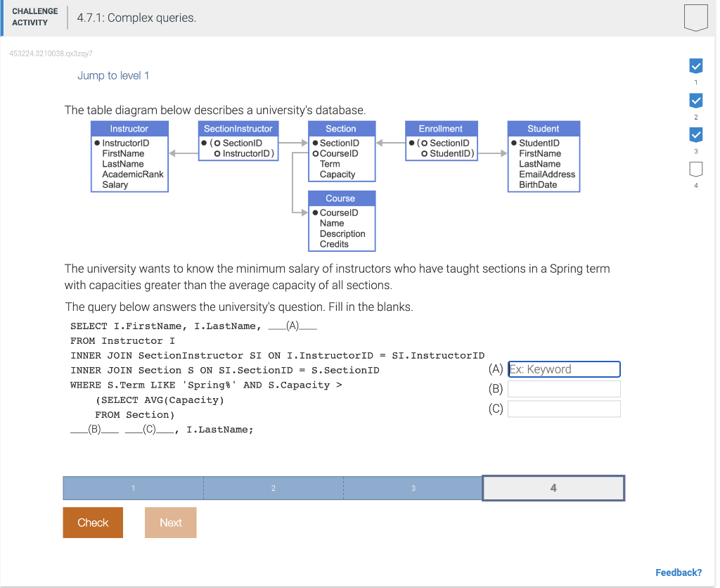The width and height of the screenshot is (720, 588).
Task: Click the BirthDate column in Student table
Action: click(x=538, y=185)
